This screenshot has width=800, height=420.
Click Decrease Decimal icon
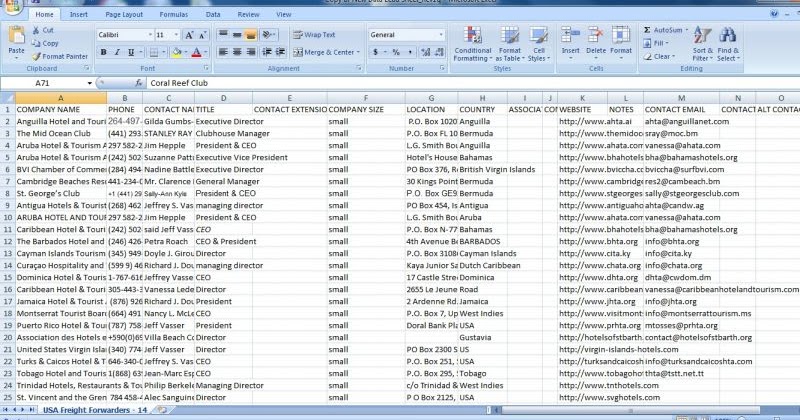coord(438,52)
